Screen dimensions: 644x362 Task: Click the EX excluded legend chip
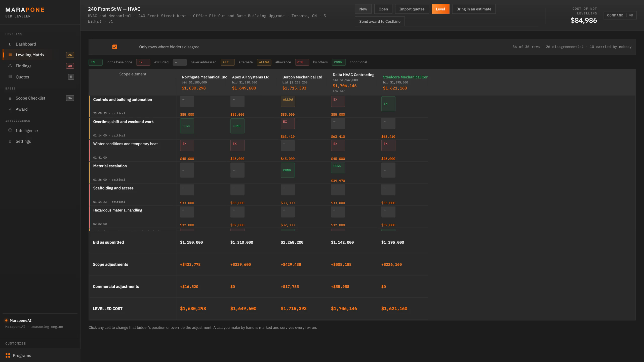(143, 62)
